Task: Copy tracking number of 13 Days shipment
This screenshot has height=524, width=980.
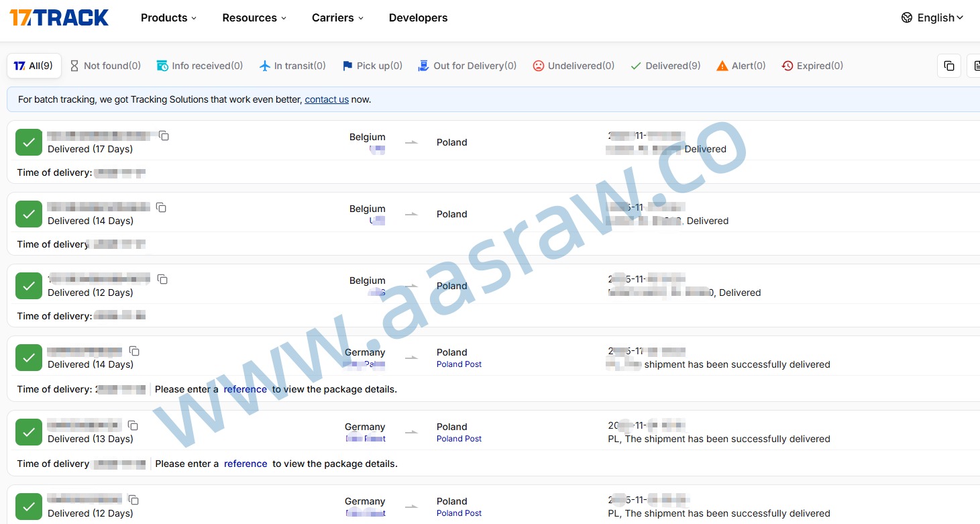Action: (x=133, y=425)
